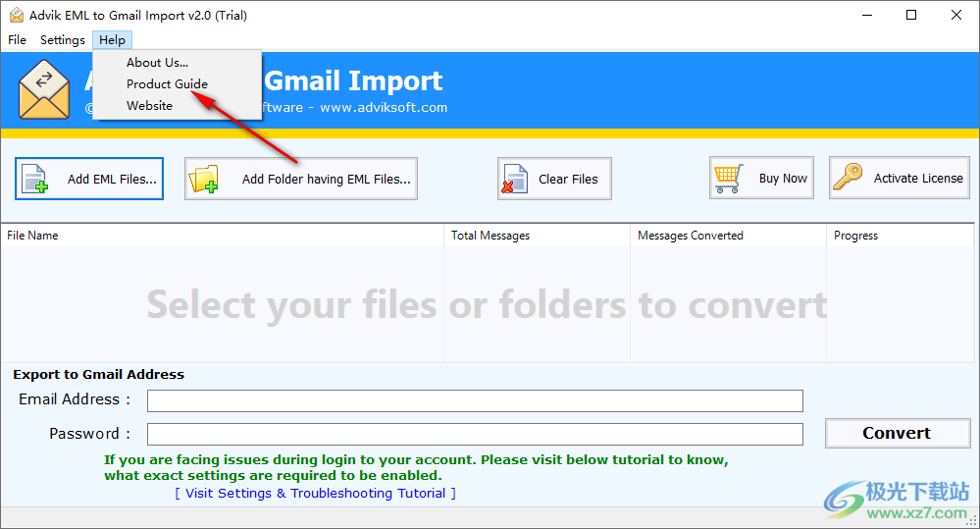
Task: Click the Progress column header
Action: tap(900, 236)
